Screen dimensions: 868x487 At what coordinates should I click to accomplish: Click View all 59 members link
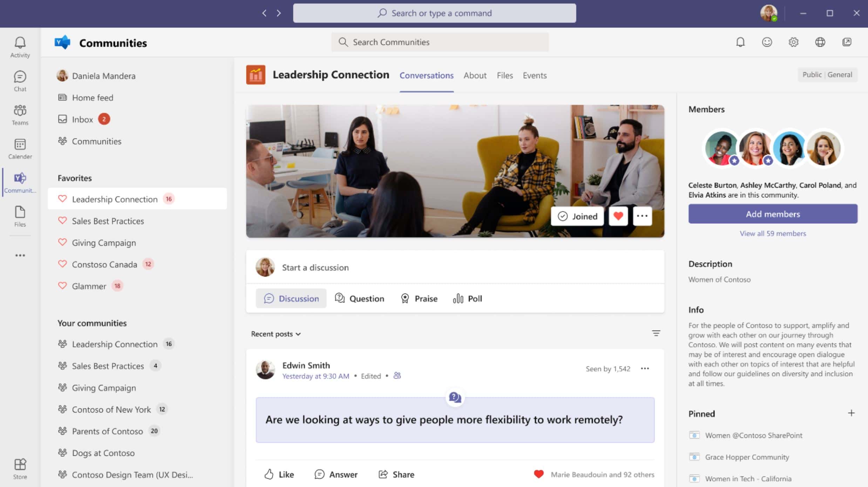tap(773, 233)
